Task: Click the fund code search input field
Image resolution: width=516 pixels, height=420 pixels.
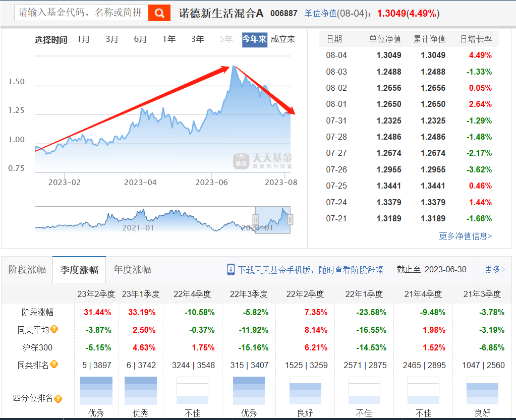Action: pos(81,13)
